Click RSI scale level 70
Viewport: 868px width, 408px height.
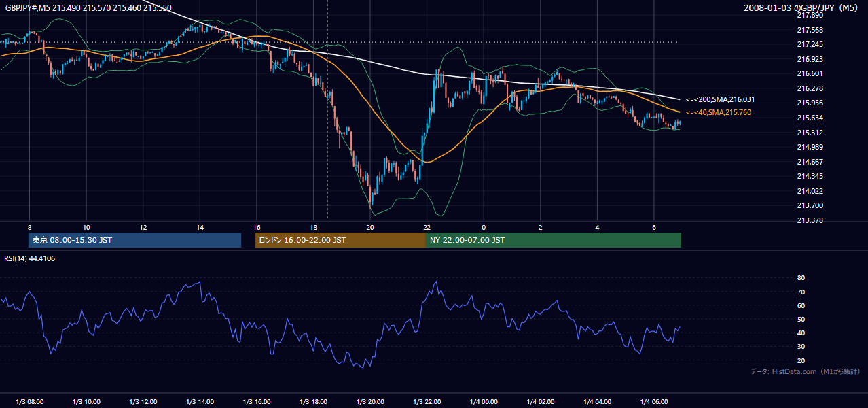coord(801,292)
